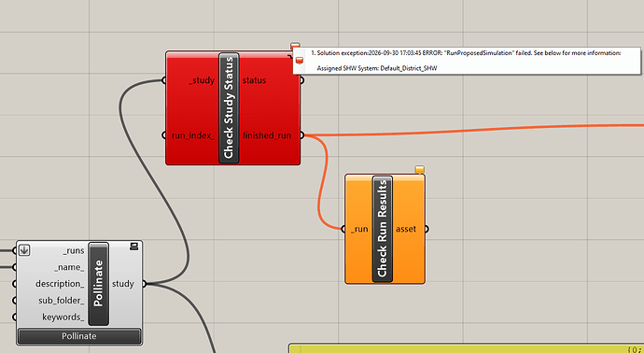644x353 pixels.
Task: Select the Check Study Status name bar
Action: tap(229, 107)
